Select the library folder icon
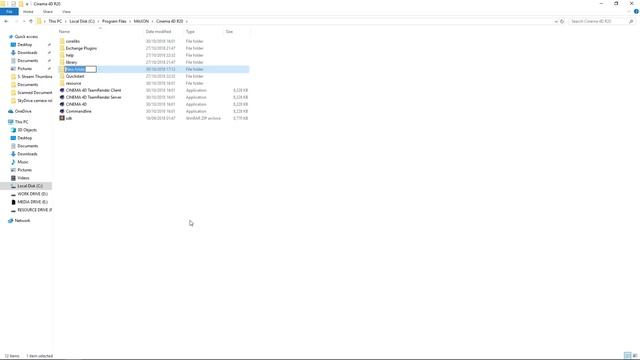 pos(62,62)
